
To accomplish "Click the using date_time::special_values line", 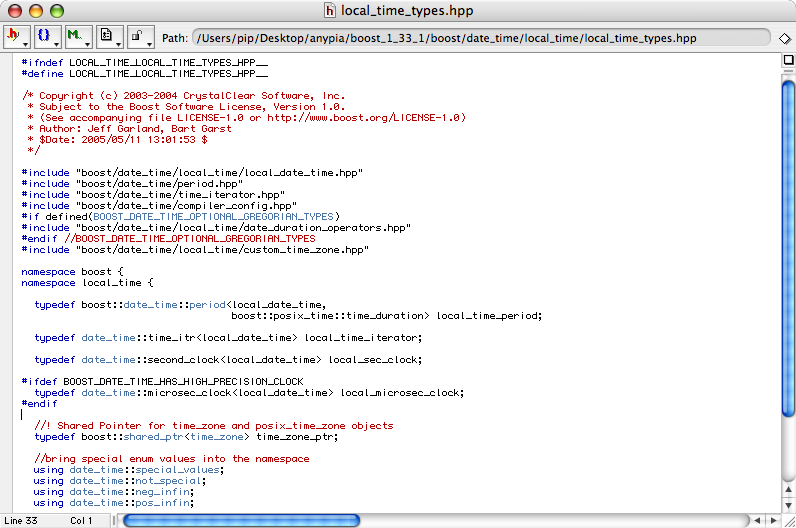I will (129, 470).
